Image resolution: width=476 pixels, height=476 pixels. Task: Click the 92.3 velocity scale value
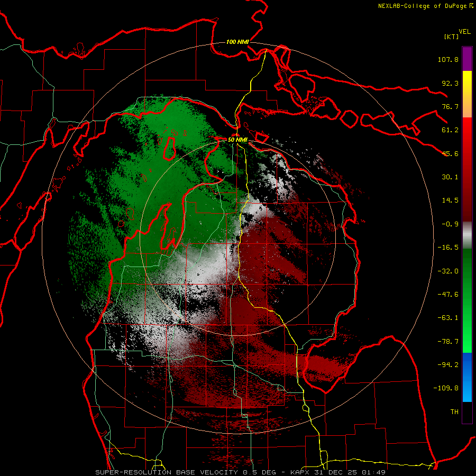point(450,83)
